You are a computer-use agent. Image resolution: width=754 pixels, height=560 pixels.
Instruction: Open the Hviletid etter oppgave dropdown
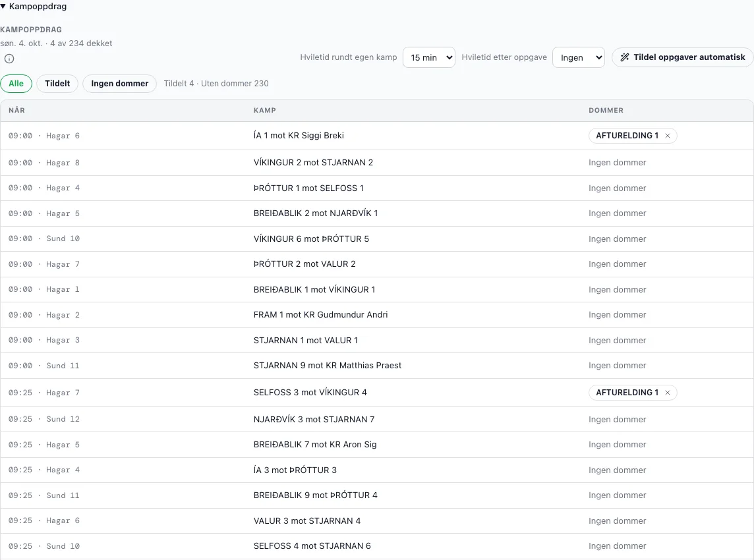coord(579,58)
